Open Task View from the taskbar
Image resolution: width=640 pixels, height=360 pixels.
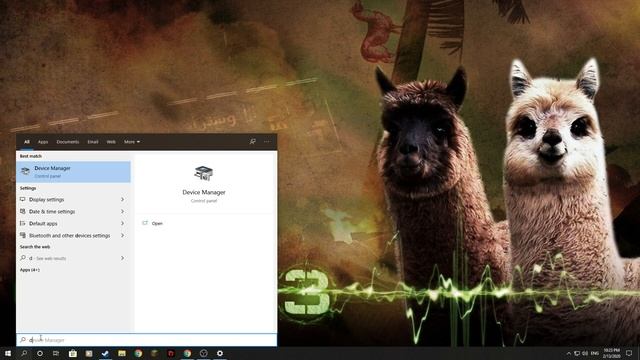coord(56,353)
